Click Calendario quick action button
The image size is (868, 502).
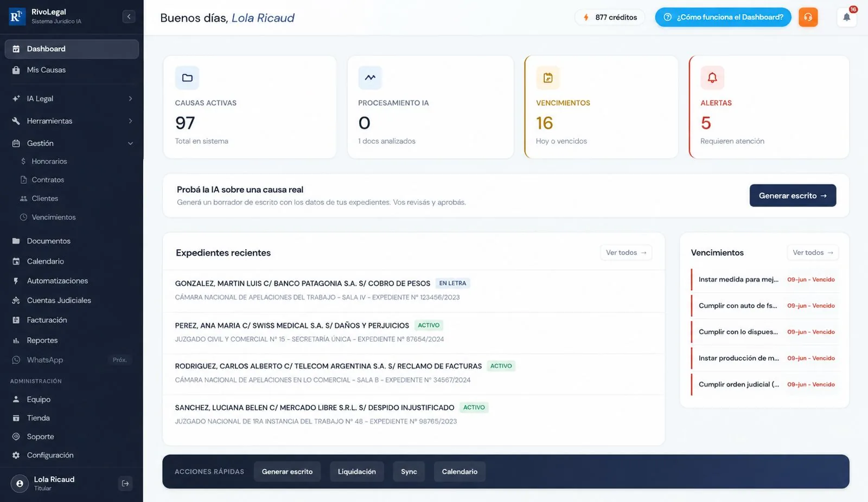[459, 472]
